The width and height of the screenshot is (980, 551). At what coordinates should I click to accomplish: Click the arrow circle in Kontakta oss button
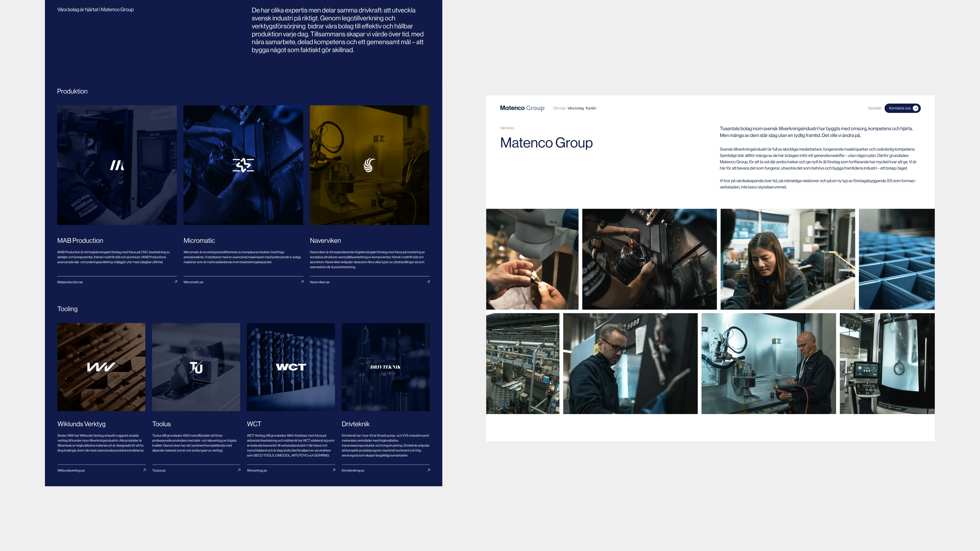[915, 108]
